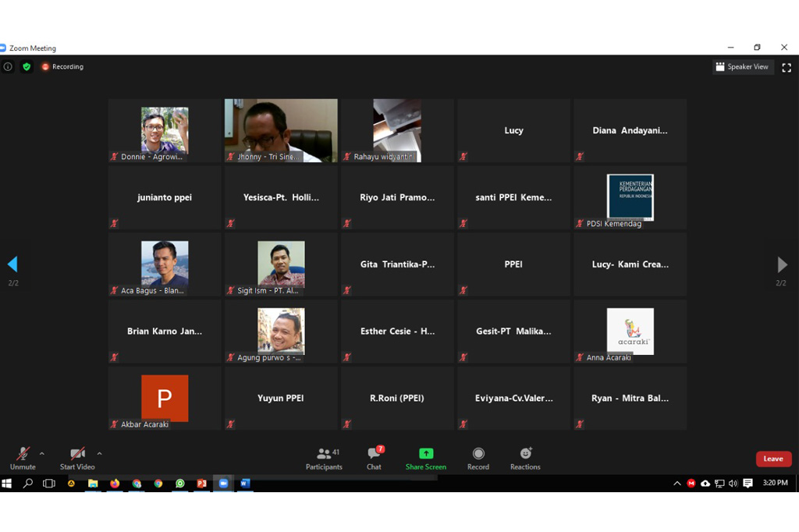
Task: Select Akbar Acaraki P avatar tile
Action: tap(165, 398)
